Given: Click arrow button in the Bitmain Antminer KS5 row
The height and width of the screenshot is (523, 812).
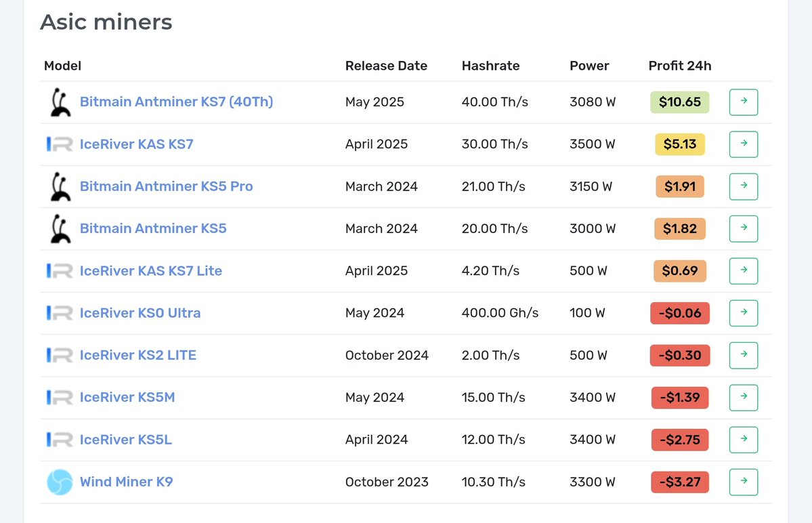Looking at the screenshot, I should point(743,229).
